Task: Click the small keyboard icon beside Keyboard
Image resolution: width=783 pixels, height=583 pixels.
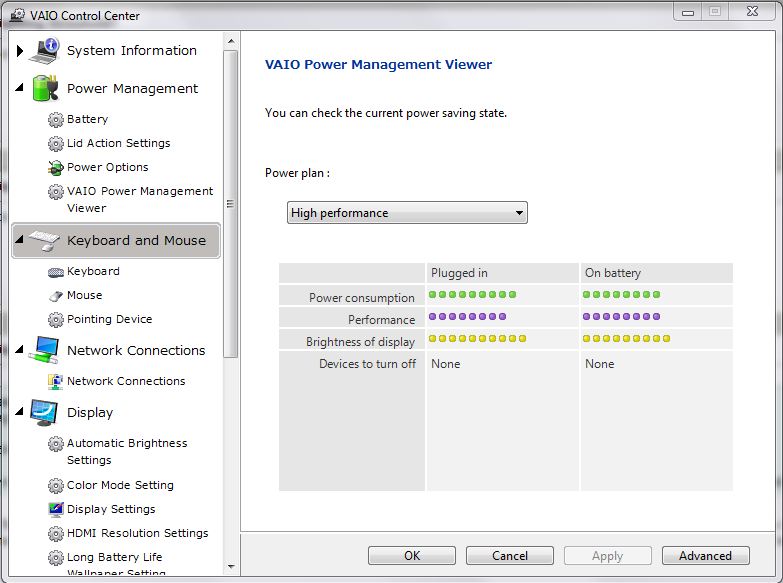Action: [55, 272]
